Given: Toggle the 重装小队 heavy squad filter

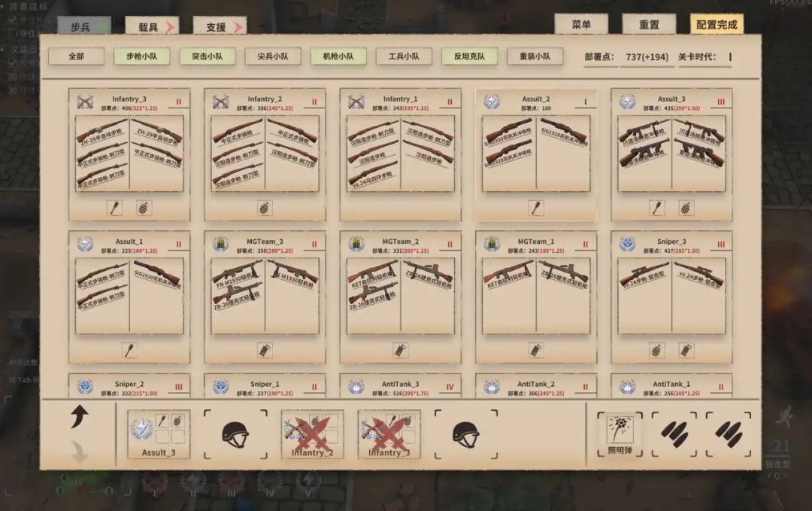Looking at the screenshot, I should tap(535, 56).
